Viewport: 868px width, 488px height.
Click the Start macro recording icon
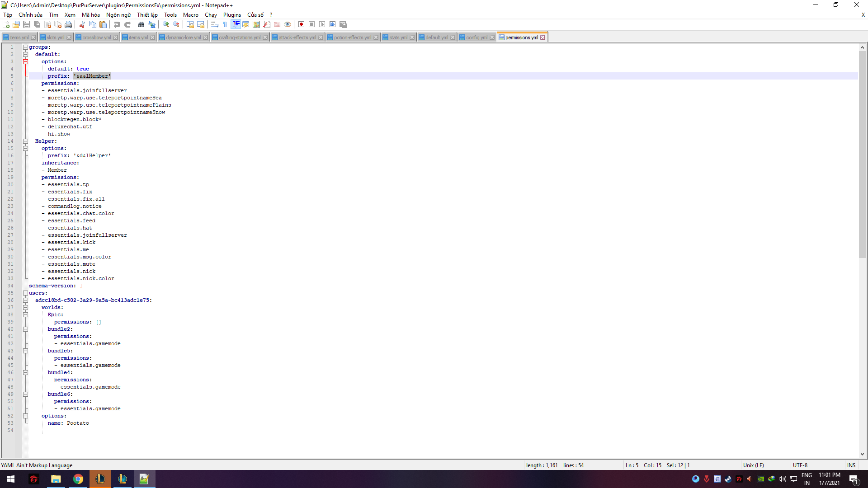(301, 24)
